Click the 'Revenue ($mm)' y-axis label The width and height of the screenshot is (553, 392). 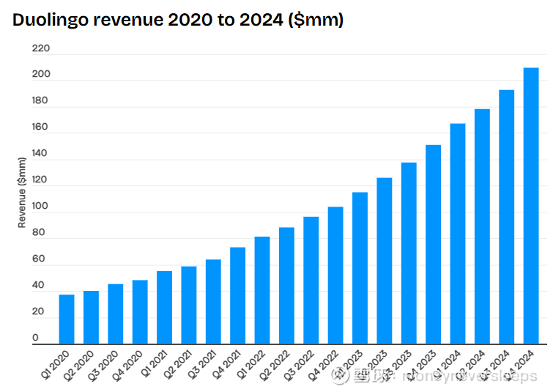(x=22, y=193)
